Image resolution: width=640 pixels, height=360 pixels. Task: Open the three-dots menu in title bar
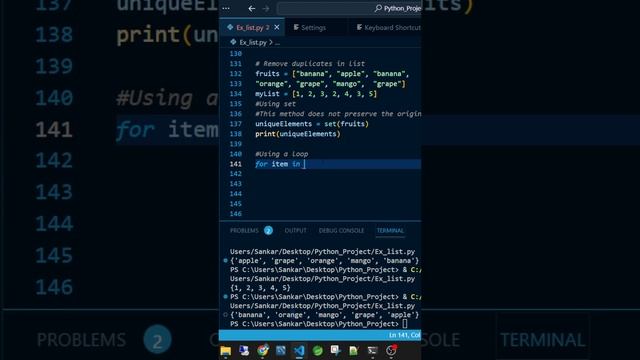point(226,8)
